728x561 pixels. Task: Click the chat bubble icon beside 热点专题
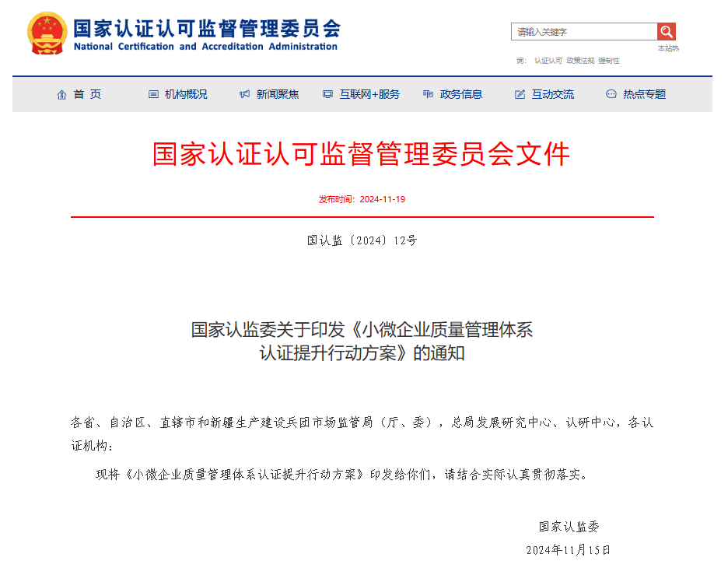(611, 94)
